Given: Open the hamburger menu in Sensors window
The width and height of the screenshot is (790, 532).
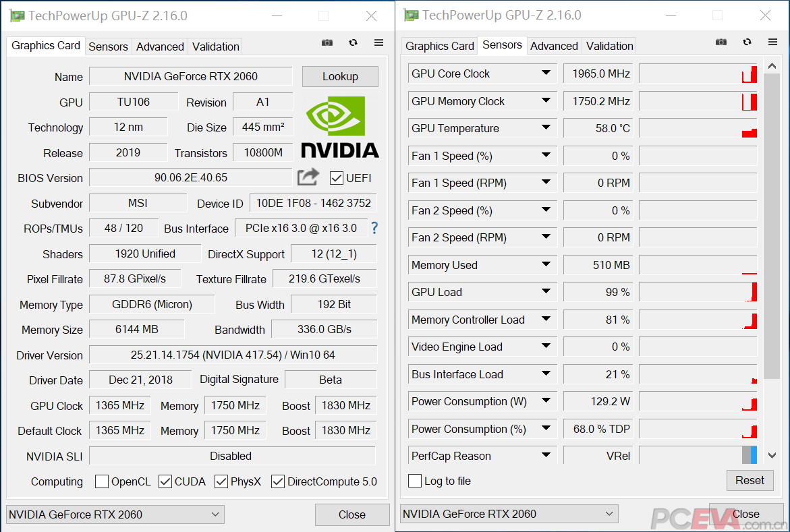Looking at the screenshot, I should [773, 42].
